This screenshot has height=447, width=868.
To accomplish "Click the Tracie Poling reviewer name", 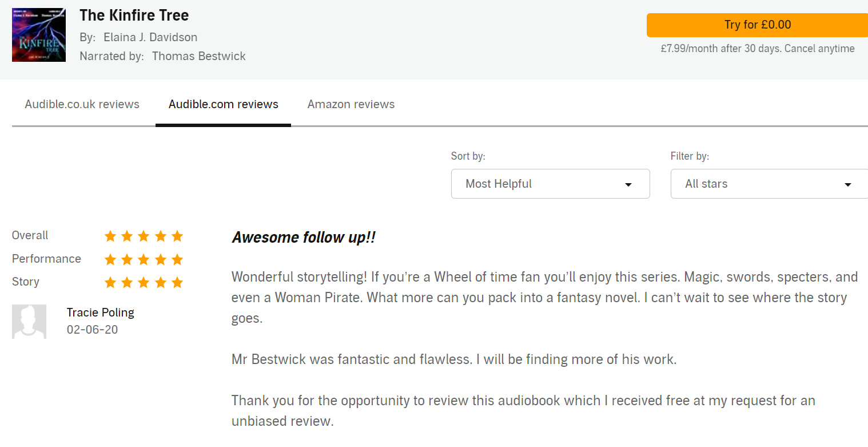I will (x=101, y=312).
